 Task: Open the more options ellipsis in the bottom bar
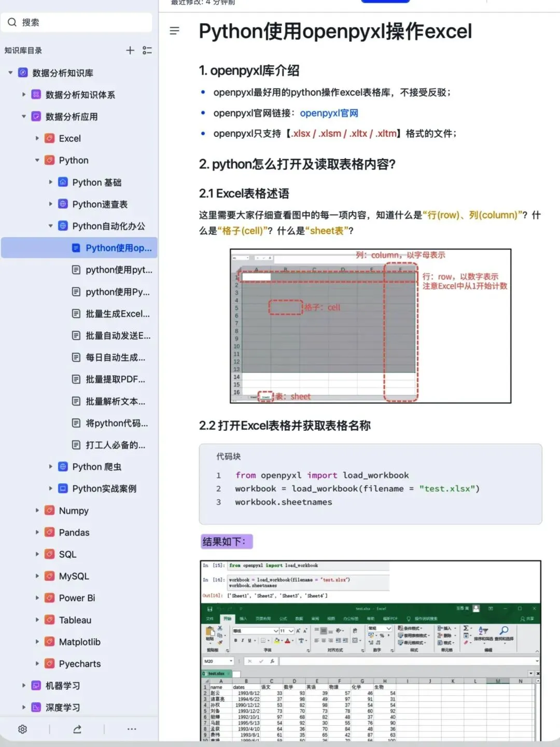click(132, 729)
